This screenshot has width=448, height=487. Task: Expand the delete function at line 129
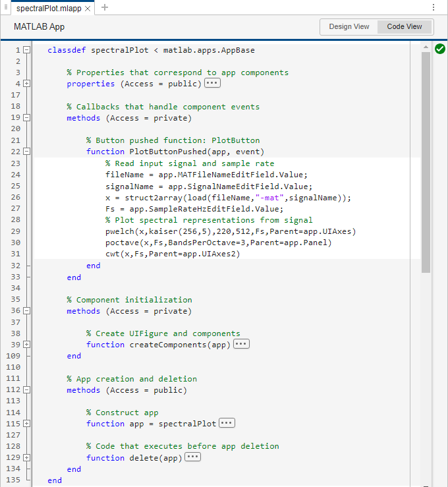click(x=27, y=458)
